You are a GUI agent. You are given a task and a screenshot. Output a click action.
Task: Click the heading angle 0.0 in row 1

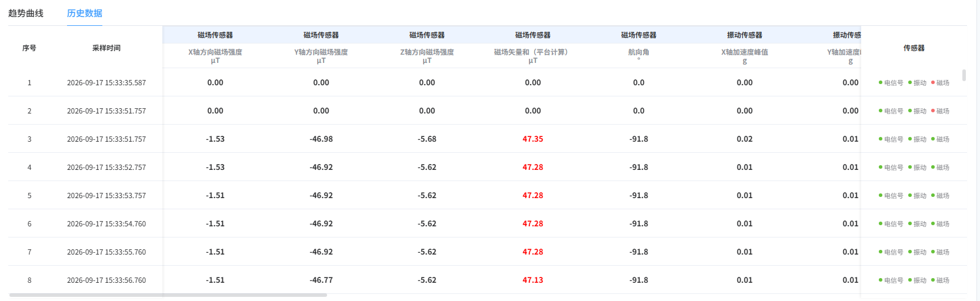coord(639,83)
